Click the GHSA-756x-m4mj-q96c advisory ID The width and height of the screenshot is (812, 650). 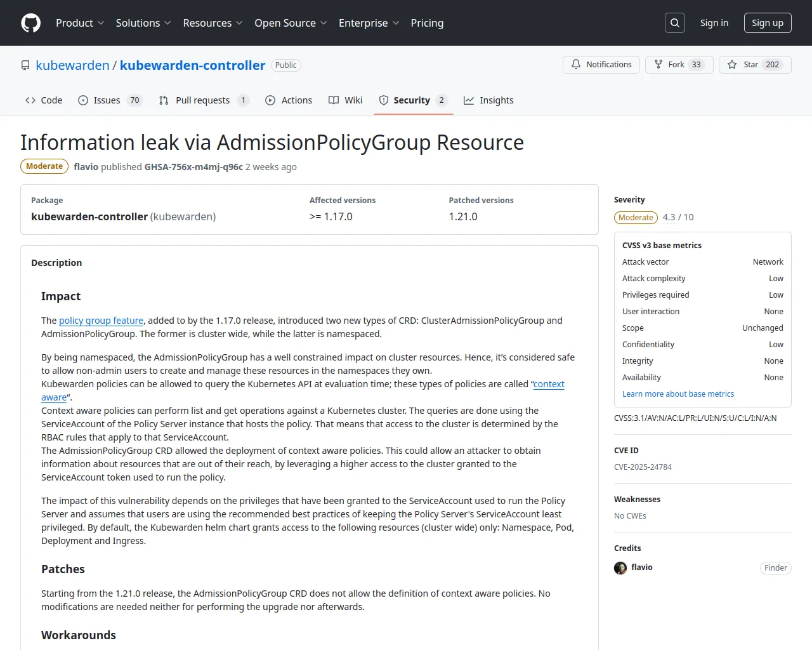(193, 167)
